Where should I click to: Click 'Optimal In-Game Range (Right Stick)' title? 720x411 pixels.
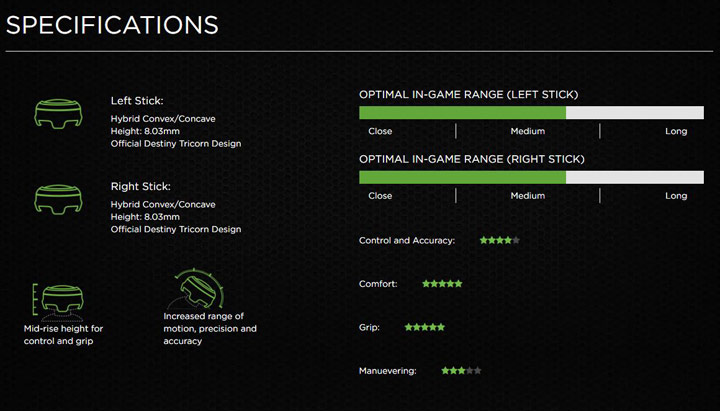472,159
